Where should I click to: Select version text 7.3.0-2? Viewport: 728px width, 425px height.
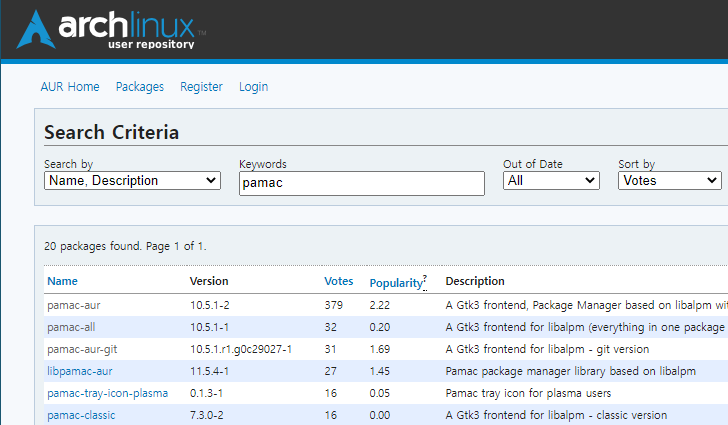(x=207, y=415)
